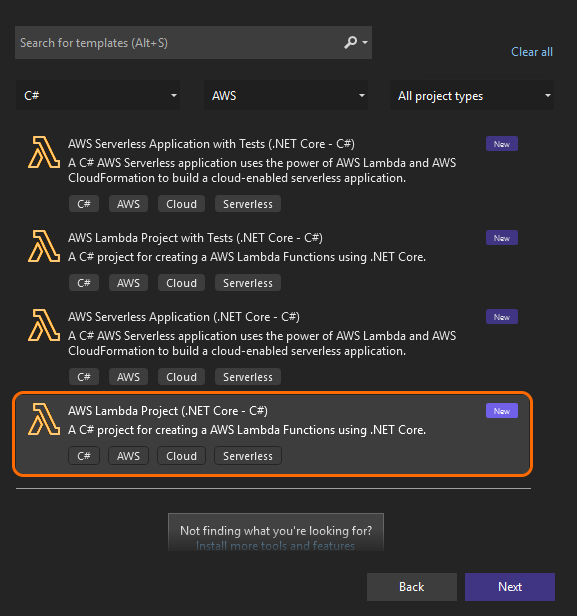The height and width of the screenshot is (616, 577).
Task: Open the C# language filter dropdown
Action: coord(98,95)
